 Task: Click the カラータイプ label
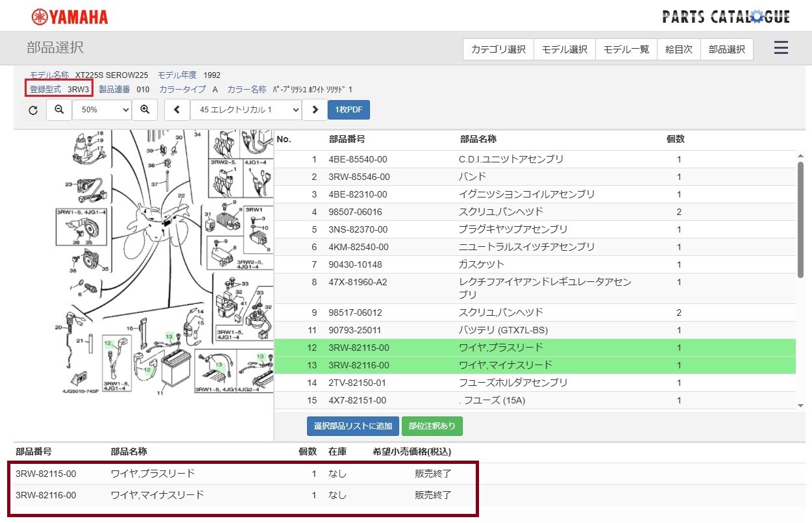click(182, 89)
